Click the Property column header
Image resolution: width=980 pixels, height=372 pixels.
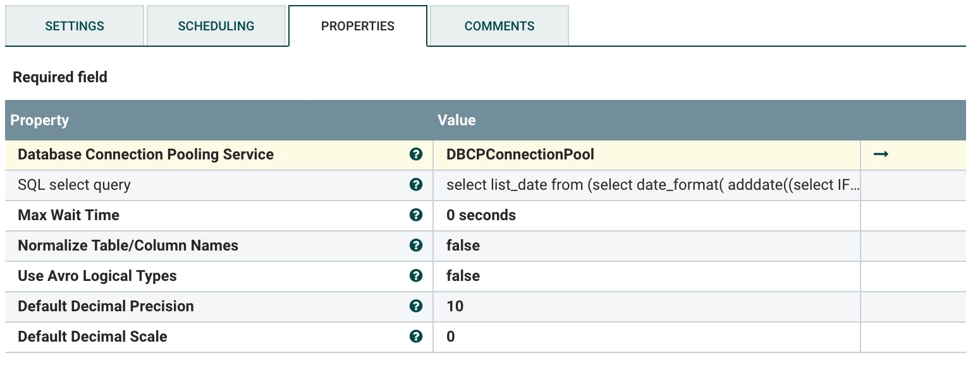40,120
